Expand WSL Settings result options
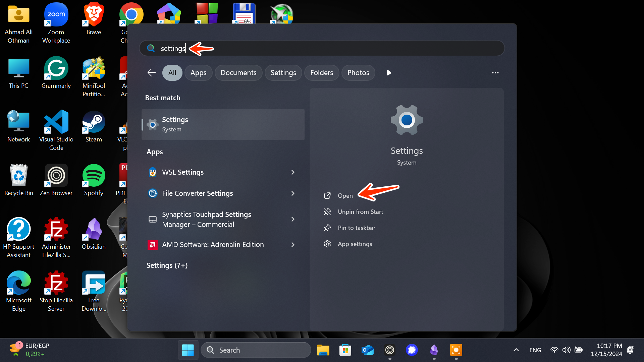Screen dimensions: 644x362 pyautogui.click(x=293, y=172)
